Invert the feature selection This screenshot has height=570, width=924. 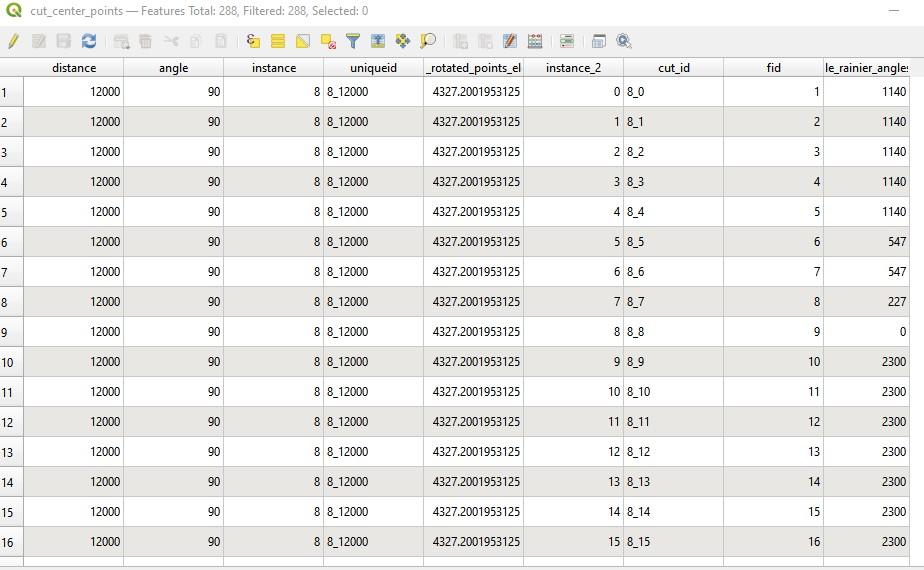pyautogui.click(x=303, y=41)
